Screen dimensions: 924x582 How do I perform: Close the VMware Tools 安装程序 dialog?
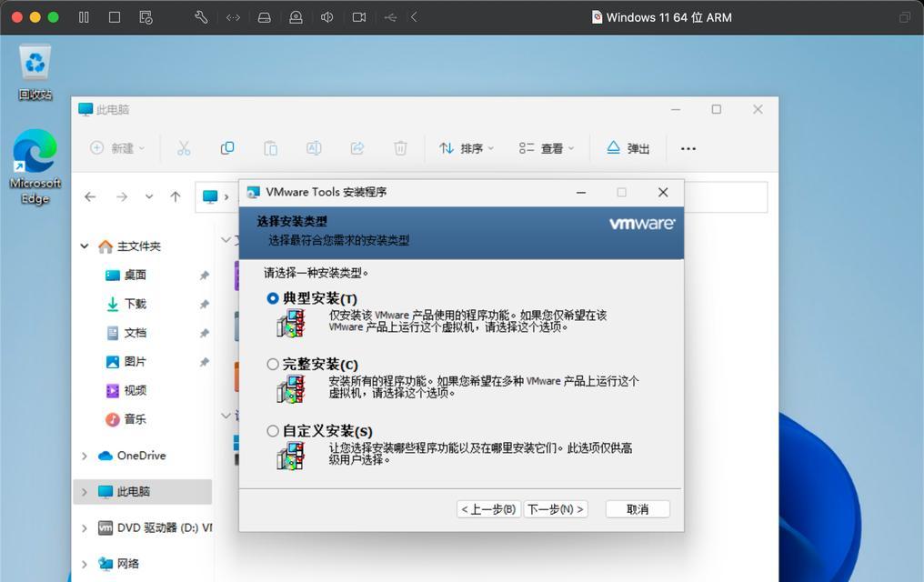[x=663, y=193]
